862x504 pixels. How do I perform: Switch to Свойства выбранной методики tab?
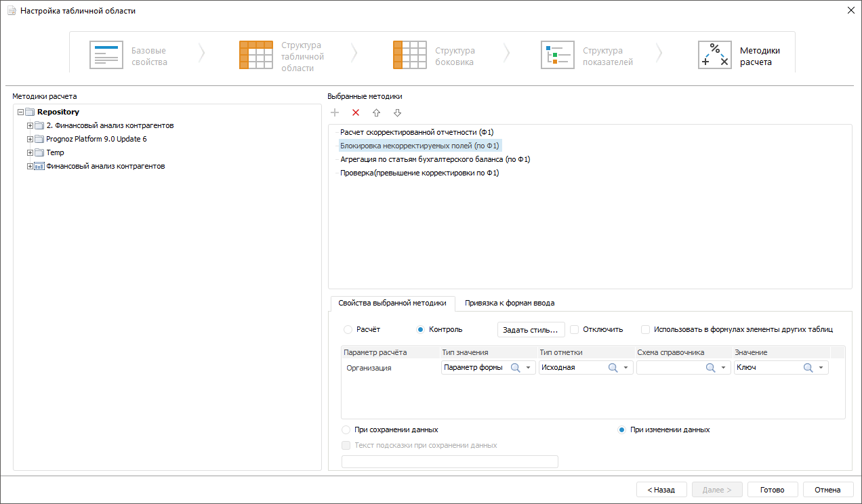point(392,303)
